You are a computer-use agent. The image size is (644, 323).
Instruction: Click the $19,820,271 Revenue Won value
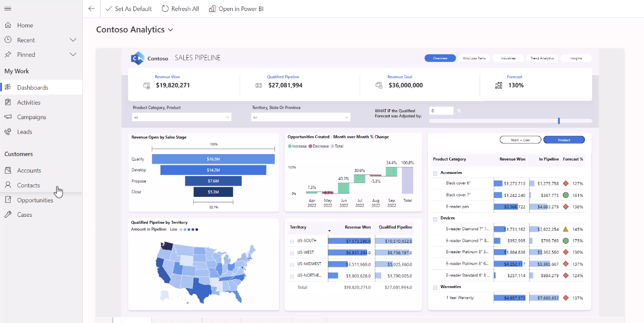pos(173,86)
